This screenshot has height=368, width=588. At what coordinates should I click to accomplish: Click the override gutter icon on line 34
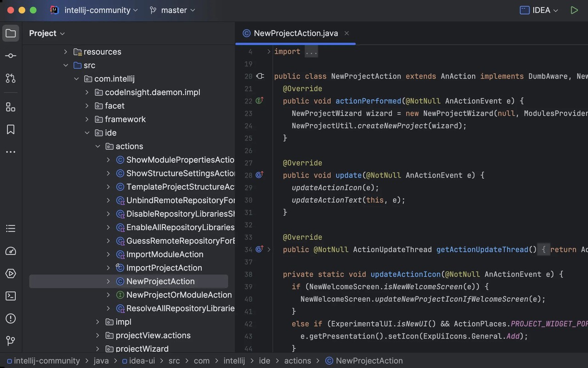pyautogui.click(x=260, y=249)
